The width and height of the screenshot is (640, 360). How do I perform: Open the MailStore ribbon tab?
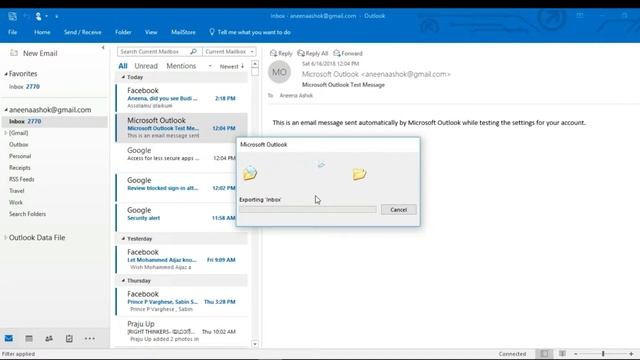(183, 32)
